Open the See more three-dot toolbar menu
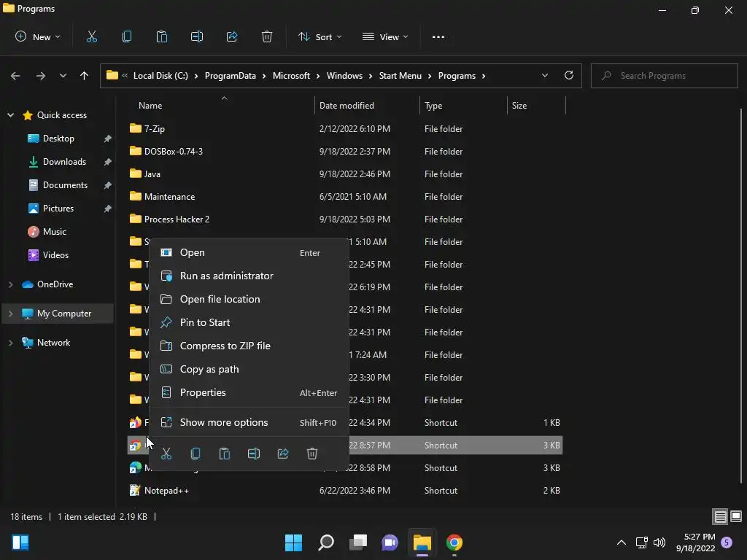Image resolution: width=747 pixels, height=560 pixels. pyautogui.click(x=438, y=36)
